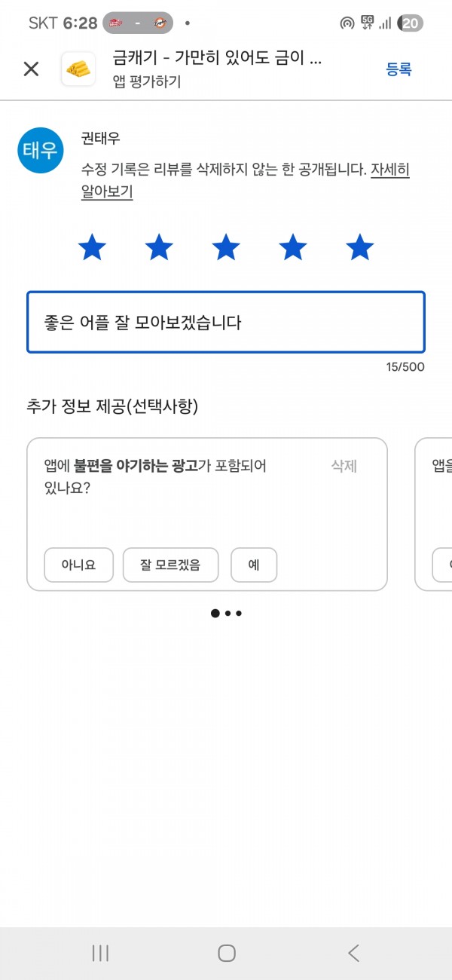Select the second rating star

click(159, 247)
